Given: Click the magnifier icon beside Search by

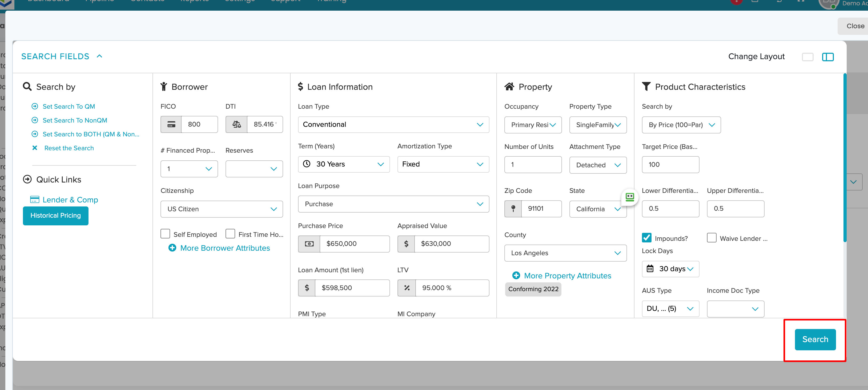Looking at the screenshot, I should [x=27, y=87].
